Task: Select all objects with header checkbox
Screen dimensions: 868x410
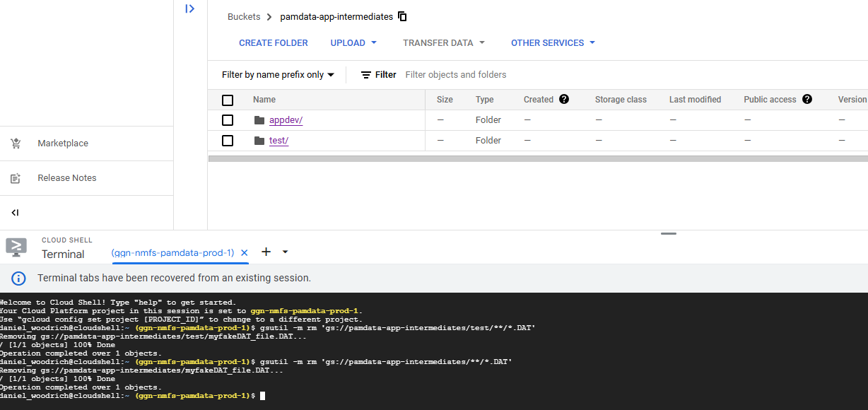Action: pos(228,100)
